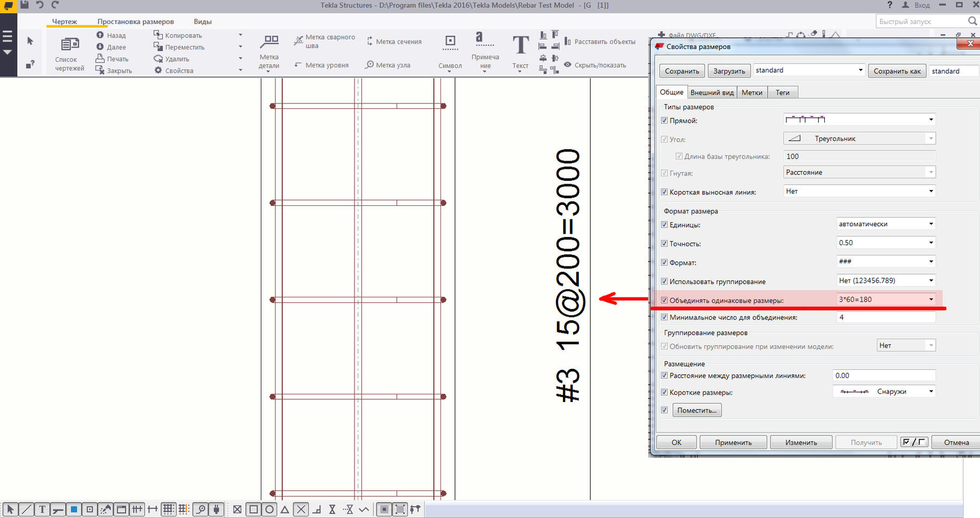Expand the Единицы dropdown set to автоматически
This screenshot has height=518, width=980.
930,224
